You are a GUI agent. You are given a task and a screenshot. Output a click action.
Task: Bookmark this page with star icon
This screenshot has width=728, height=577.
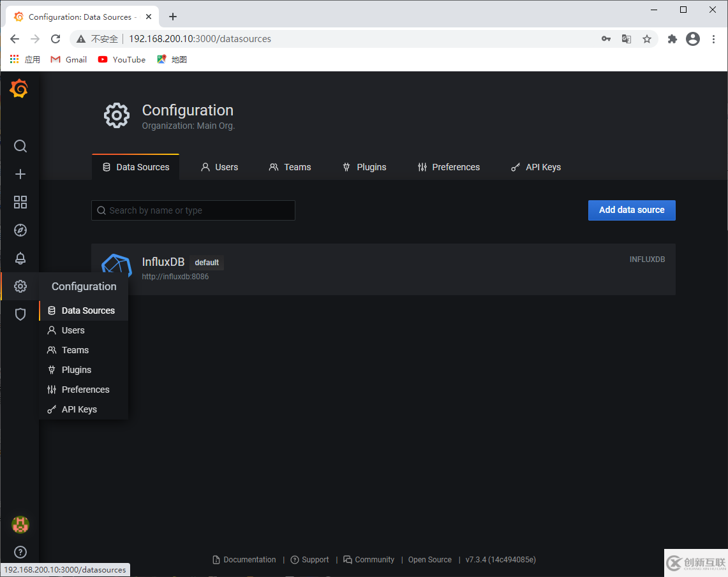click(x=647, y=39)
